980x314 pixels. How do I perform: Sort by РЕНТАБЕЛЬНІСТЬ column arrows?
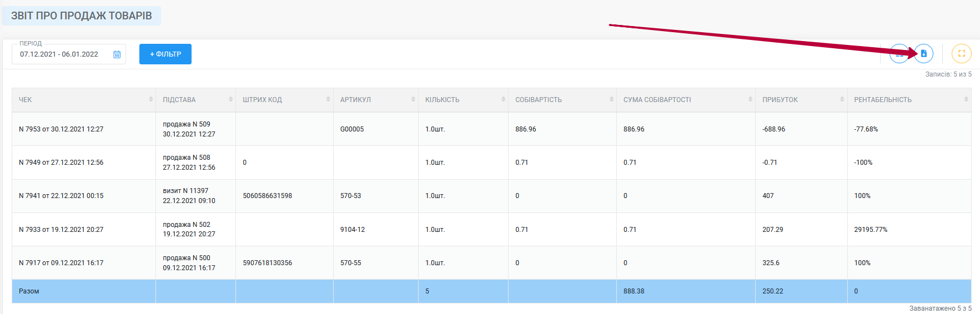[x=967, y=99]
